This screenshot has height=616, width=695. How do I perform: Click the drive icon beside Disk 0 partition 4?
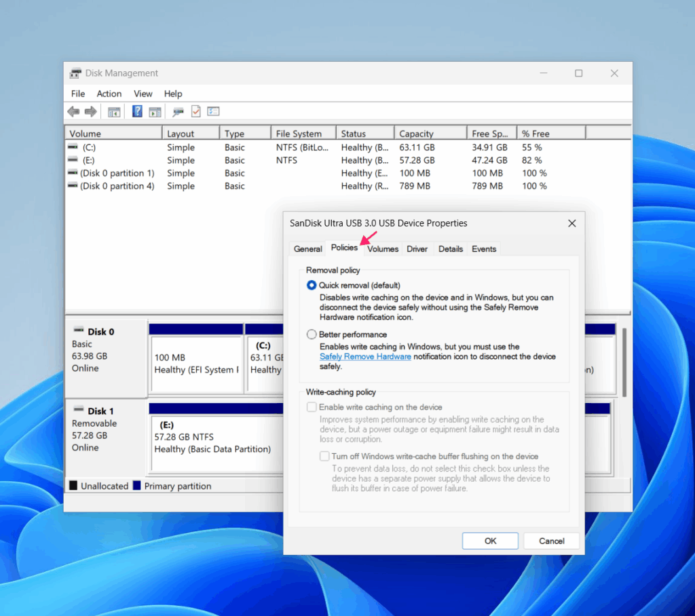[x=73, y=185]
